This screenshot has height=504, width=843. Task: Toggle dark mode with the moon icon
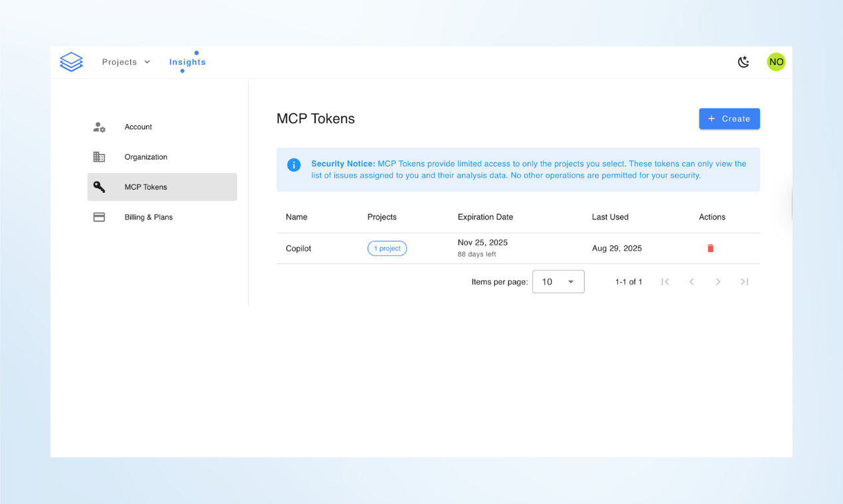tap(743, 62)
